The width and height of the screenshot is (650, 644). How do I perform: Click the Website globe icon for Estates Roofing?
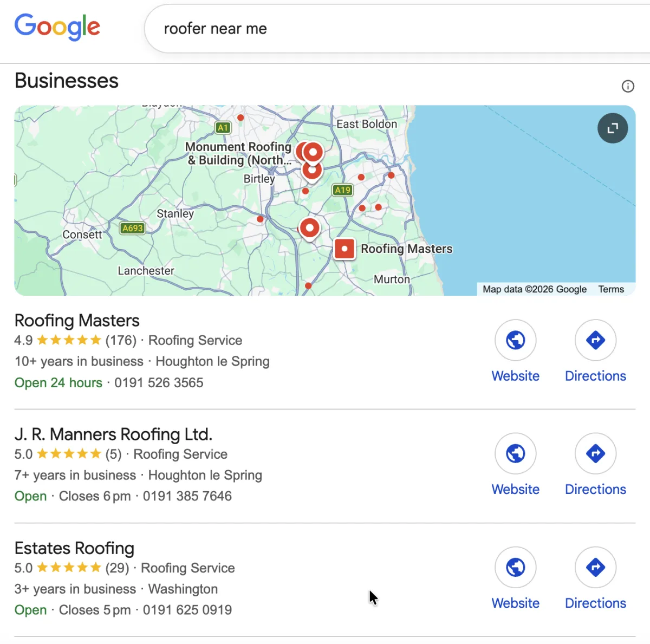tap(515, 567)
